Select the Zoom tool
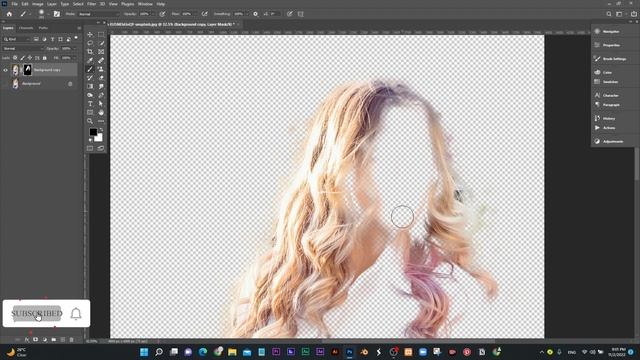Screen dimensions: 640x360 coord(90,121)
